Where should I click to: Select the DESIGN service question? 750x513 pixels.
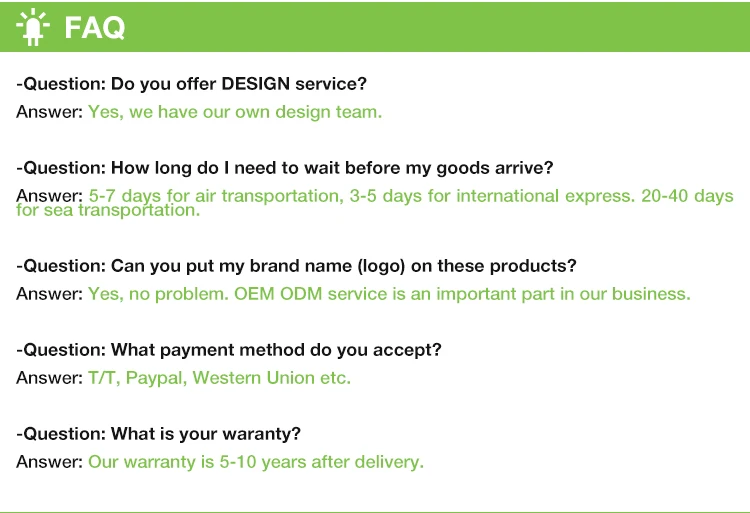click(x=192, y=84)
